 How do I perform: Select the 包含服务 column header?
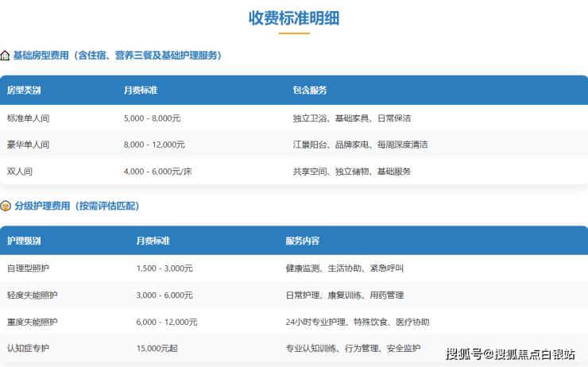(x=310, y=91)
